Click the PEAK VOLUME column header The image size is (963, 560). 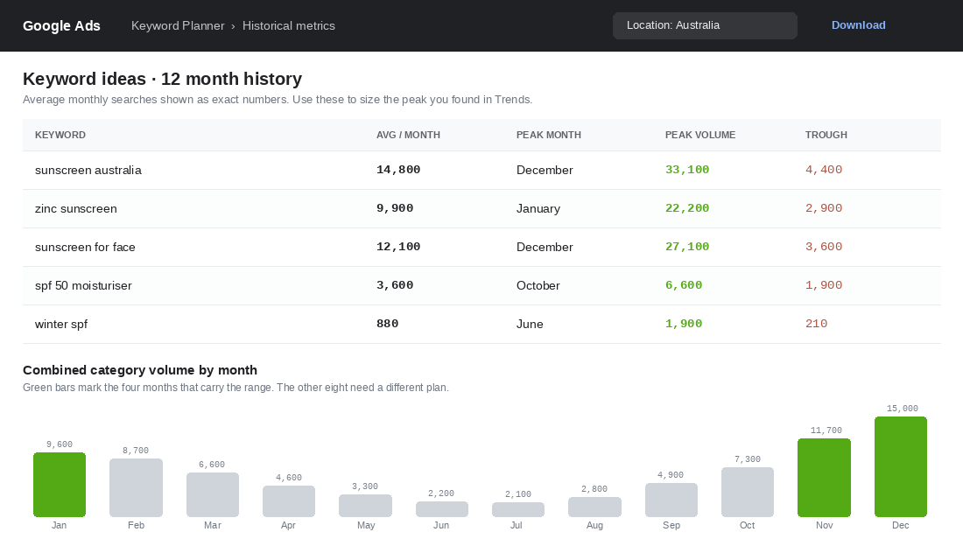pyautogui.click(x=700, y=135)
